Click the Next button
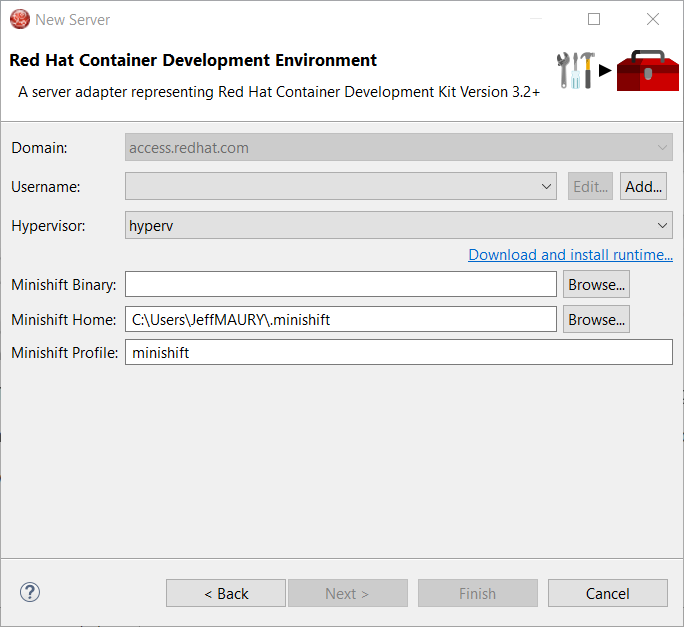 pos(347,593)
